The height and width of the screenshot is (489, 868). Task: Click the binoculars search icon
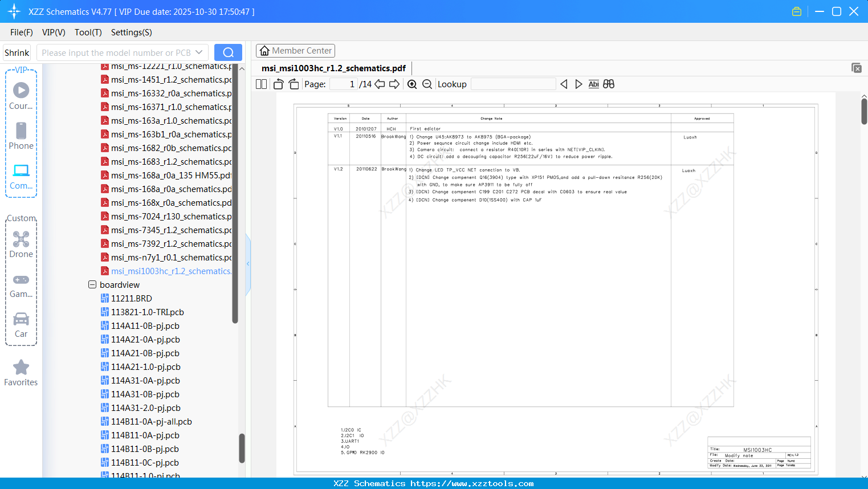point(609,84)
